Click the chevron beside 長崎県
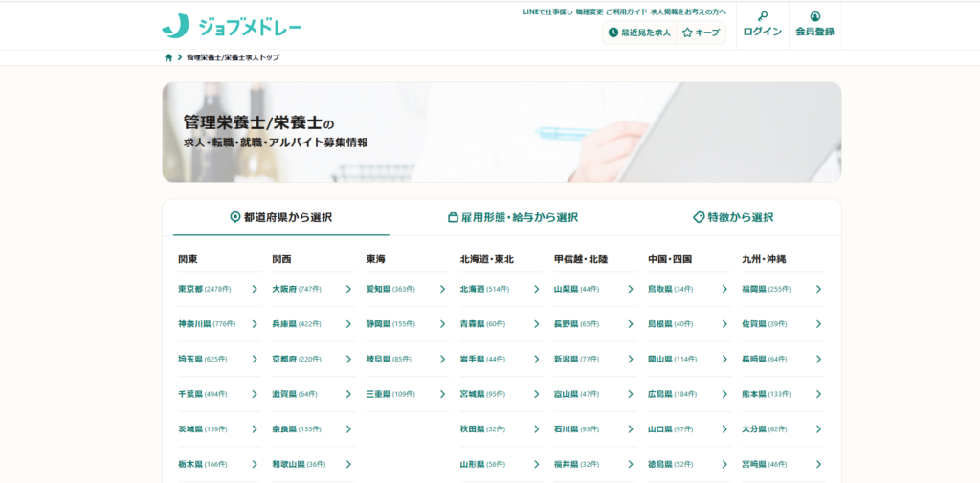Viewport: 980px width, 483px height. [819, 359]
